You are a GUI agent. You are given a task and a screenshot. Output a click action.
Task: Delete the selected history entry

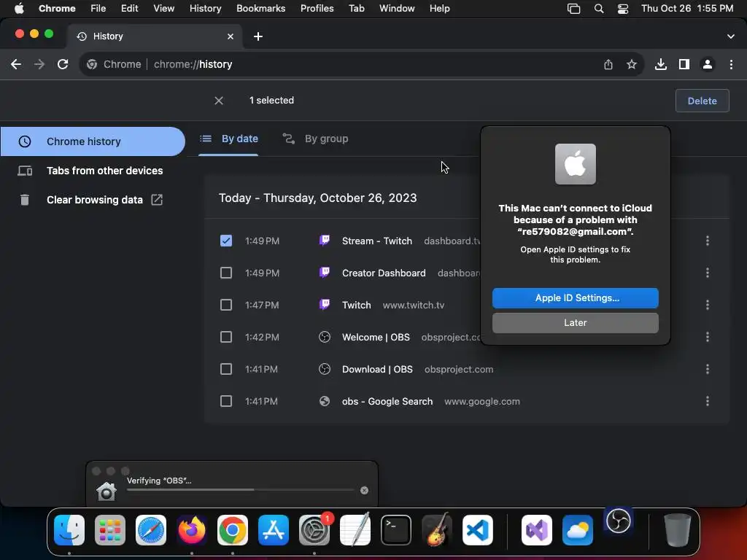coord(703,101)
